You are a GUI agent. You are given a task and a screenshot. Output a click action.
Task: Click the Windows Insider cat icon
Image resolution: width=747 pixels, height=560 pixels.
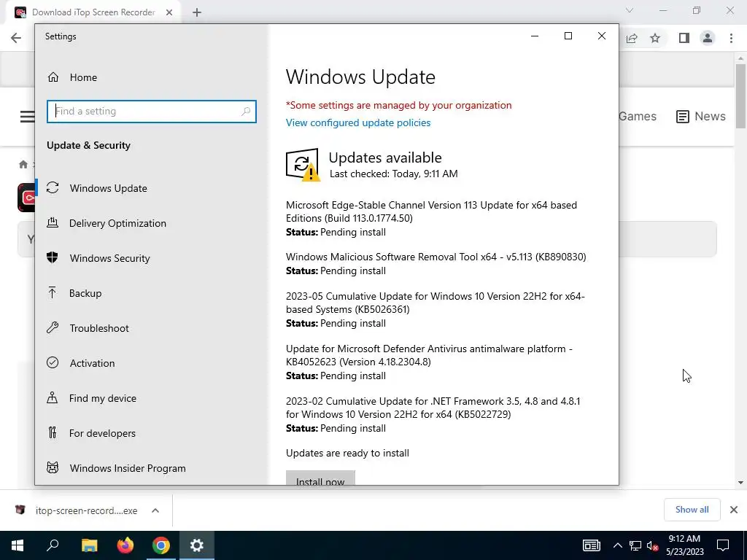(x=53, y=467)
